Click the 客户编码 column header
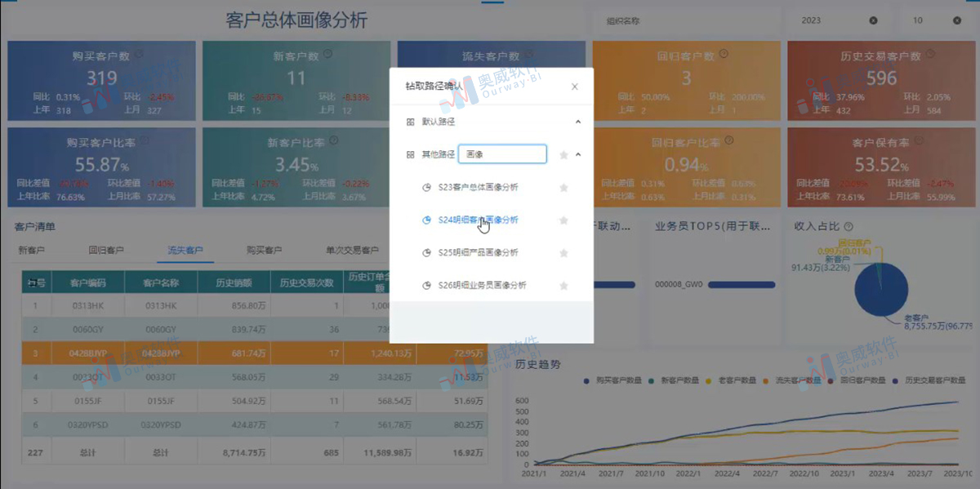Viewport: 980px width, 489px height. click(x=88, y=282)
